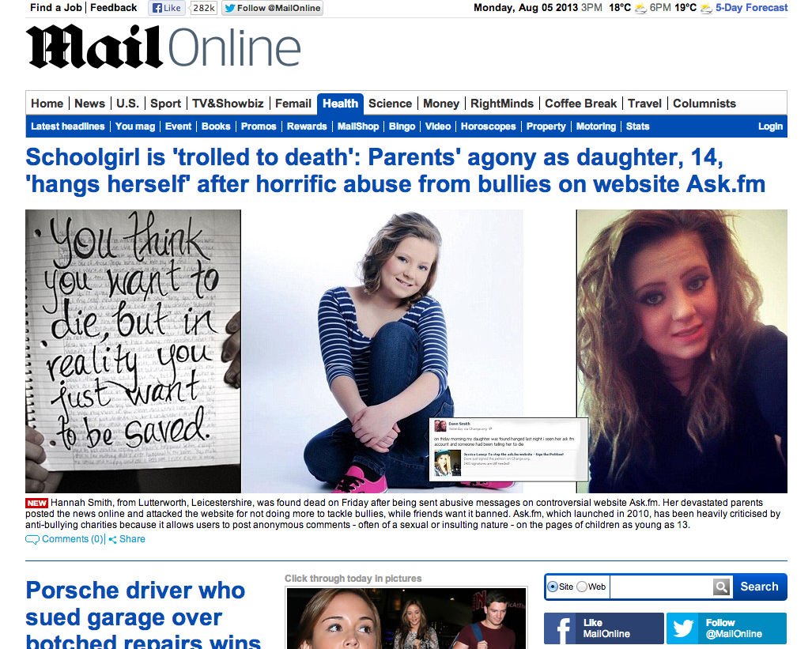This screenshot has width=812, height=649.
Task: Click inside the search text field
Action: [661, 587]
